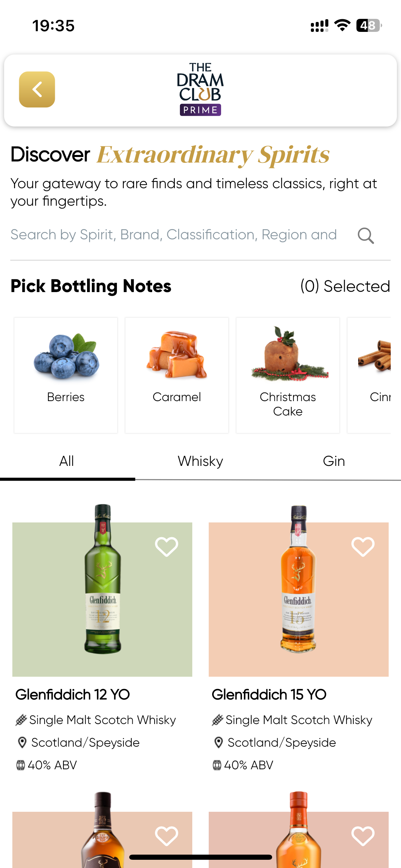Toggle heart on bottom-left whisky card
Screen dimensions: 401x868
pyautogui.click(x=167, y=836)
